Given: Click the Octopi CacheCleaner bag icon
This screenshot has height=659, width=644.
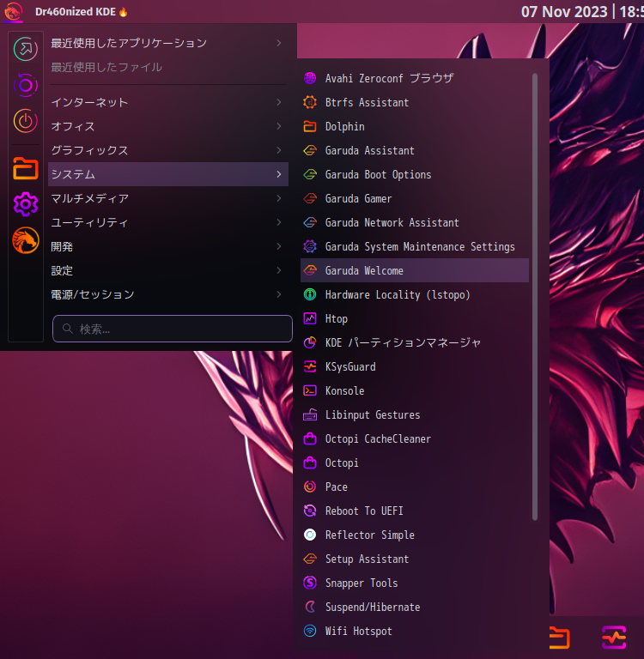Looking at the screenshot, I should pyautogui.click(x=310, y=438).
